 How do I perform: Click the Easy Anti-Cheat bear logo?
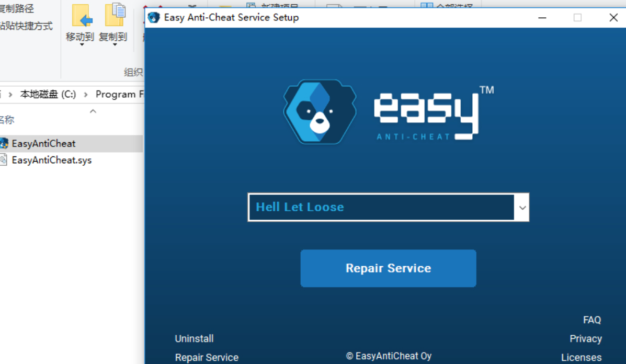click(320, 112)
